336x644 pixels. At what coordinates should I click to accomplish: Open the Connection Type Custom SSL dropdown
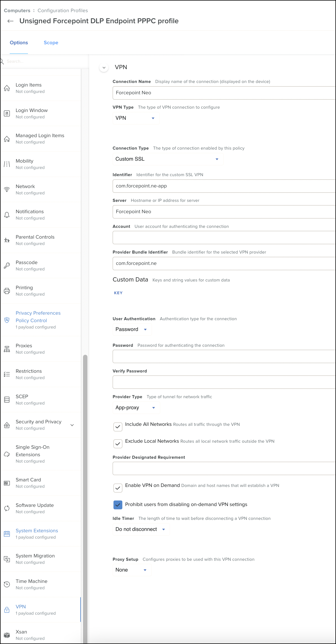point(167,159)
